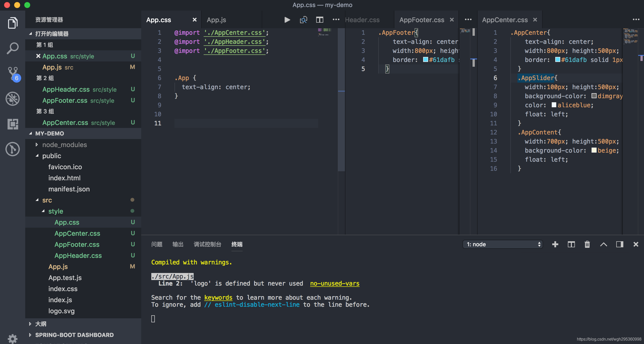Close App.css in open editors list
644x344 pixels.
[x=38, y=56]
